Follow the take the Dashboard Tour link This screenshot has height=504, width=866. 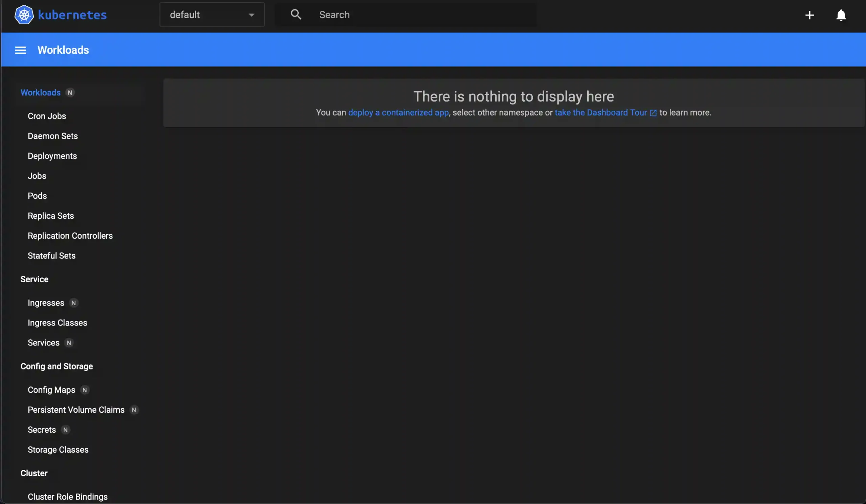click(600, 113)
